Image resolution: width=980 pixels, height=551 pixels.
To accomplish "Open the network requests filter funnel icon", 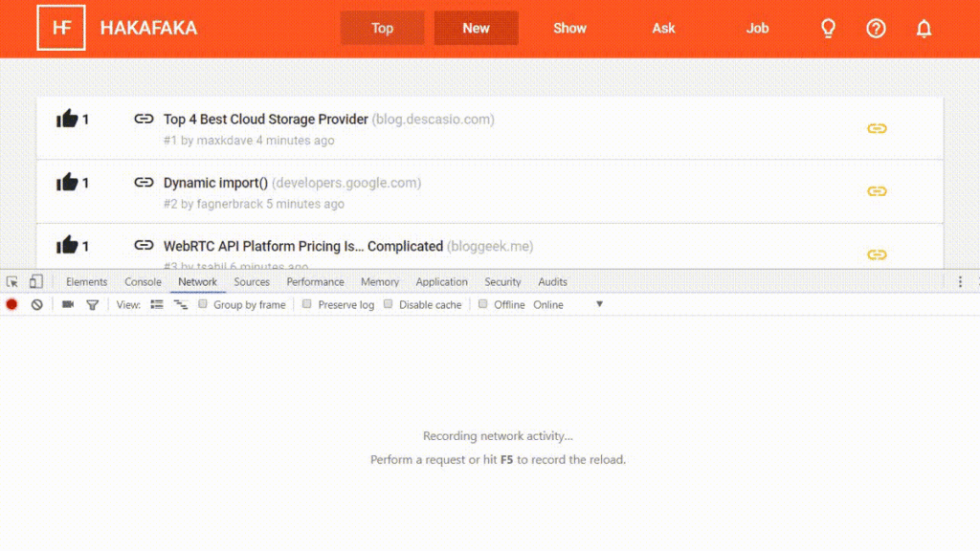I will [92, 304].
